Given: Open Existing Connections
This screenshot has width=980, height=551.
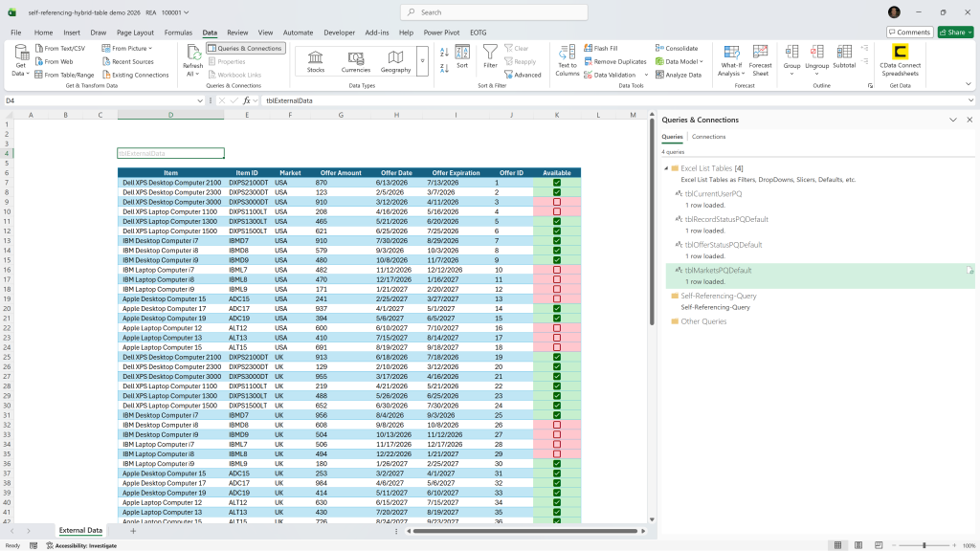Looking at the screenshot, I should tap(135, 75).
